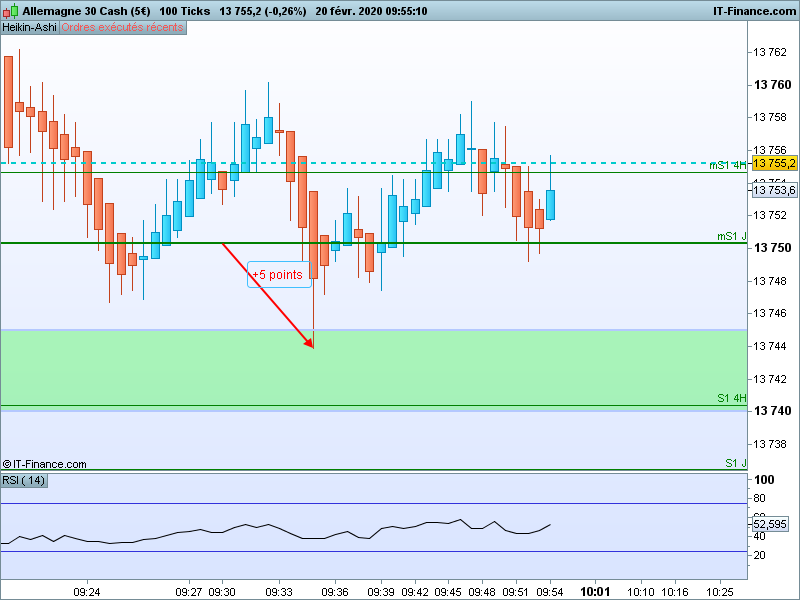Click the yellow 13 755,2 current price tag
The image size is (800, 600).
click(x=774, y=163)
